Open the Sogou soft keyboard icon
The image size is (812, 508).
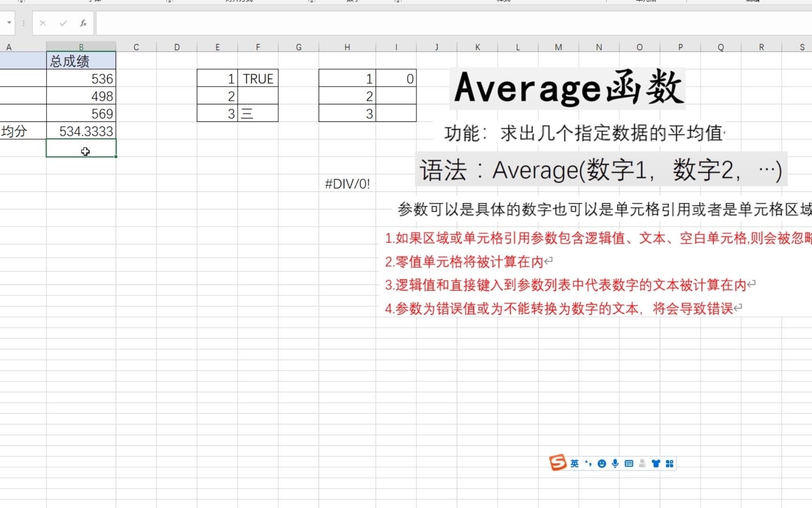(x=629, y=464)
